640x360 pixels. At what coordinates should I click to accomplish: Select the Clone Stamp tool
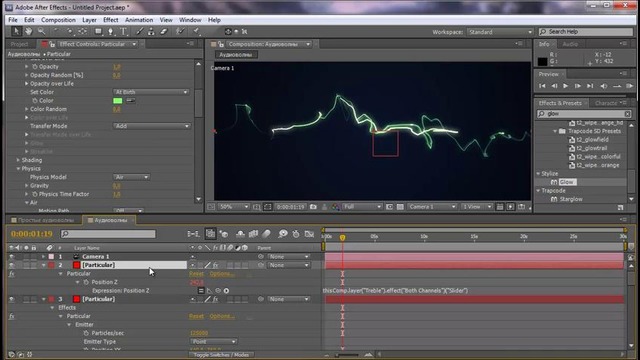(x=151, y=31)
